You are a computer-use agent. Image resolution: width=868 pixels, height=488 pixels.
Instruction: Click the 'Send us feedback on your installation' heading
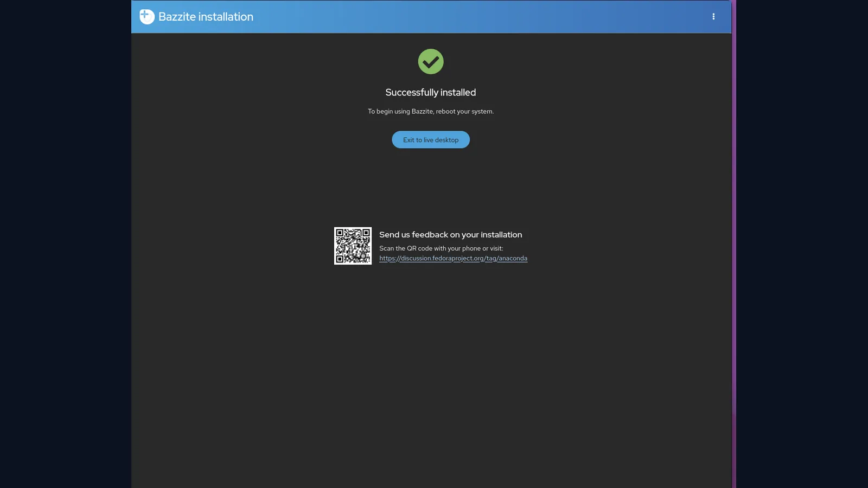(x=450, y=235)
